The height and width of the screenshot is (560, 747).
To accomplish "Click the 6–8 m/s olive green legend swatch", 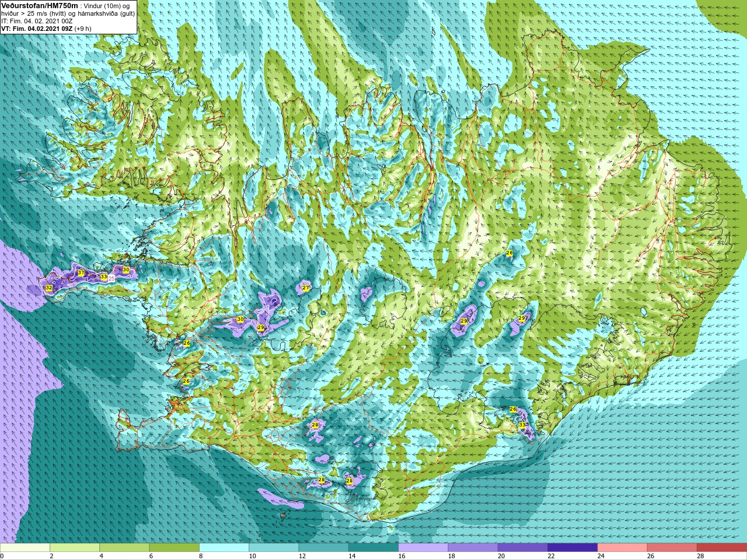I will [174, 548].
